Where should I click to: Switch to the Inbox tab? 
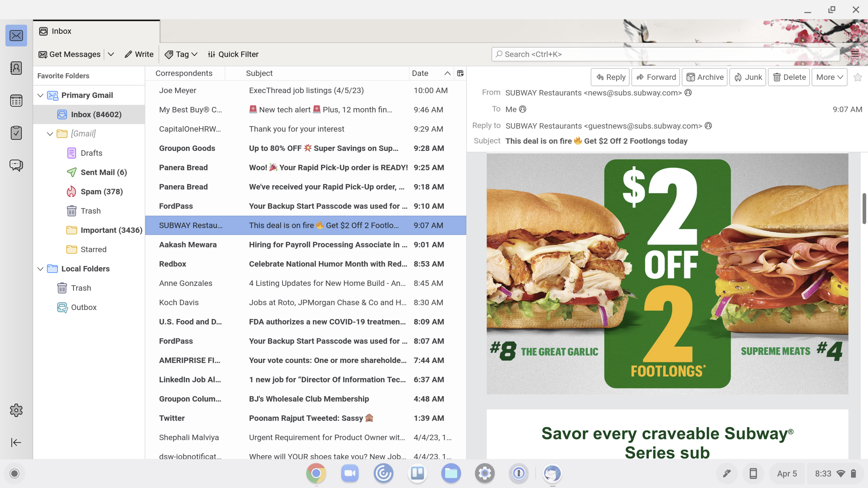(97, 31)
